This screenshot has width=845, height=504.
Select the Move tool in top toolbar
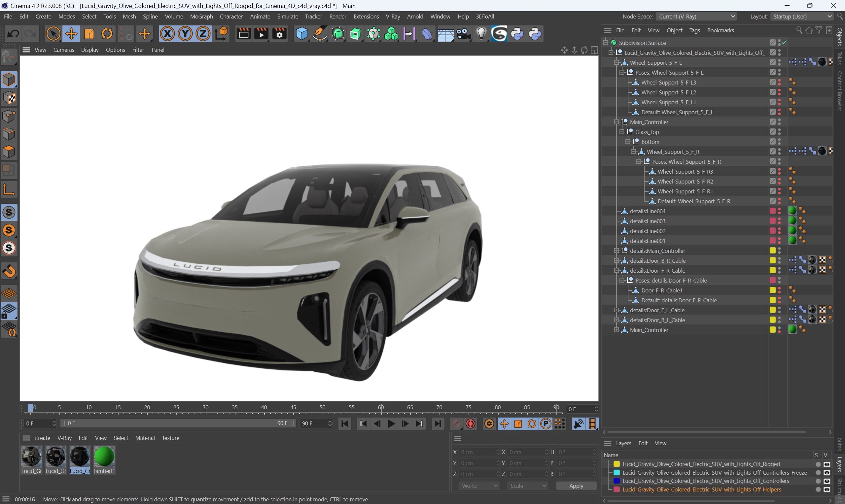71,34
